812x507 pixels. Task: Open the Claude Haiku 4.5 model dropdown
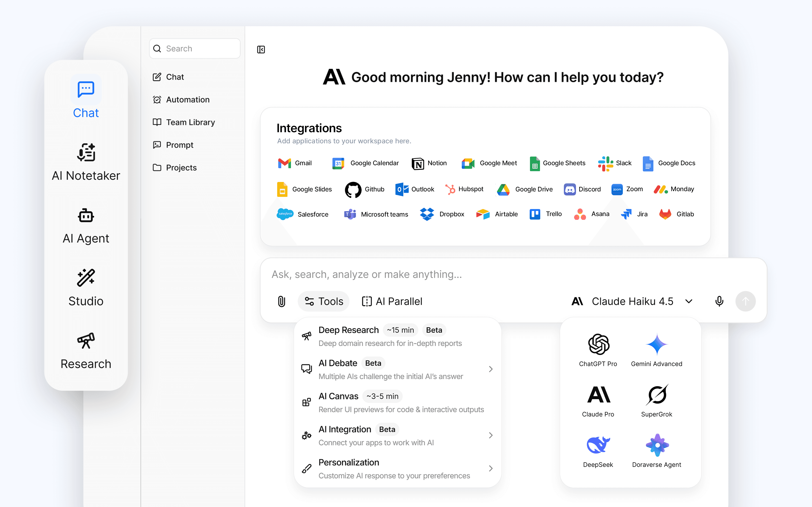coord(632,301)
